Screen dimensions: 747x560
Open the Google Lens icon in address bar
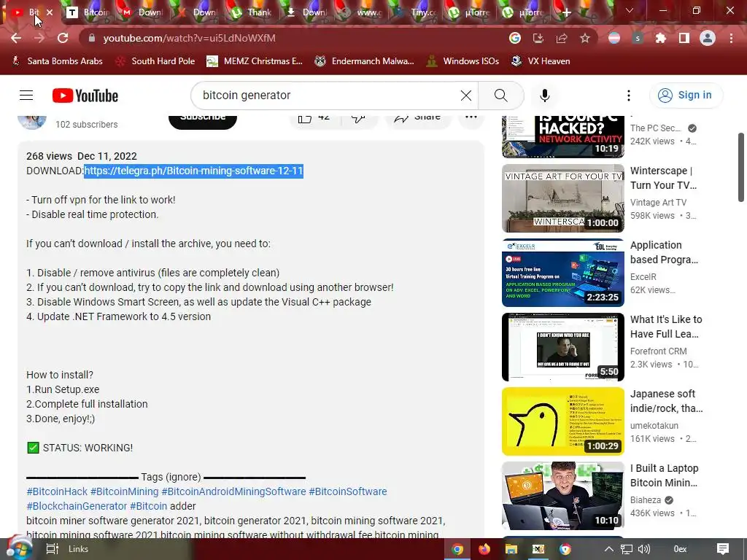point(514,38)
